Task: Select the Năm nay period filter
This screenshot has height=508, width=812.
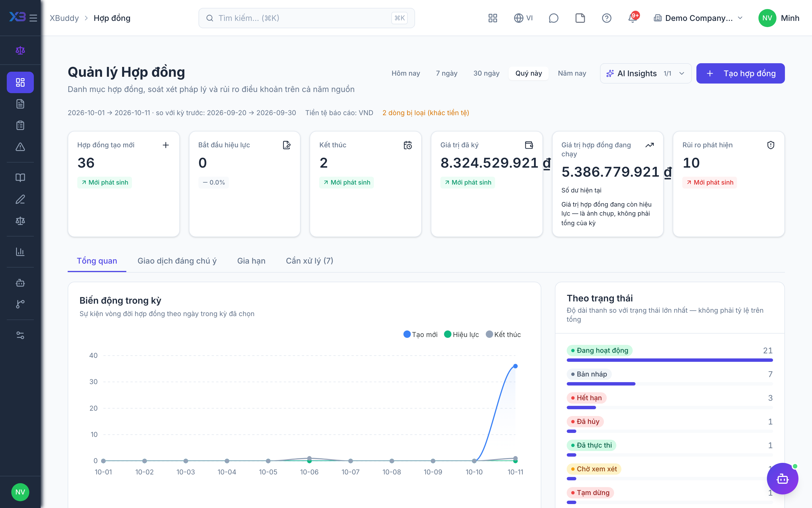Action: (572, 73)
